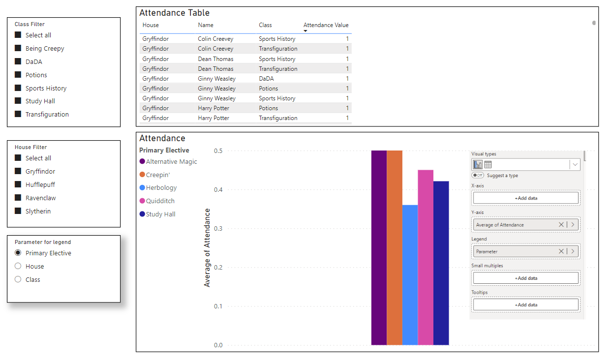This screenshot has width=611, height=364.
Task: Remove Average of Attendance field with X icon
Action: (x=561, y=225)
